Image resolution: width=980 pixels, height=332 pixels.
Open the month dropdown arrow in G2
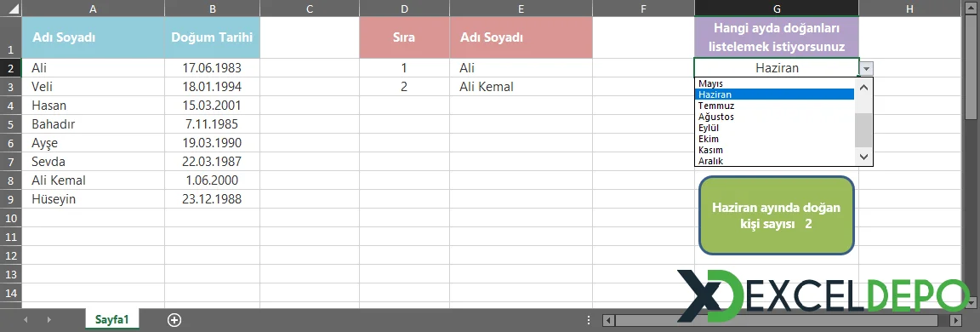pyautogui.click(x=866, y=68)
